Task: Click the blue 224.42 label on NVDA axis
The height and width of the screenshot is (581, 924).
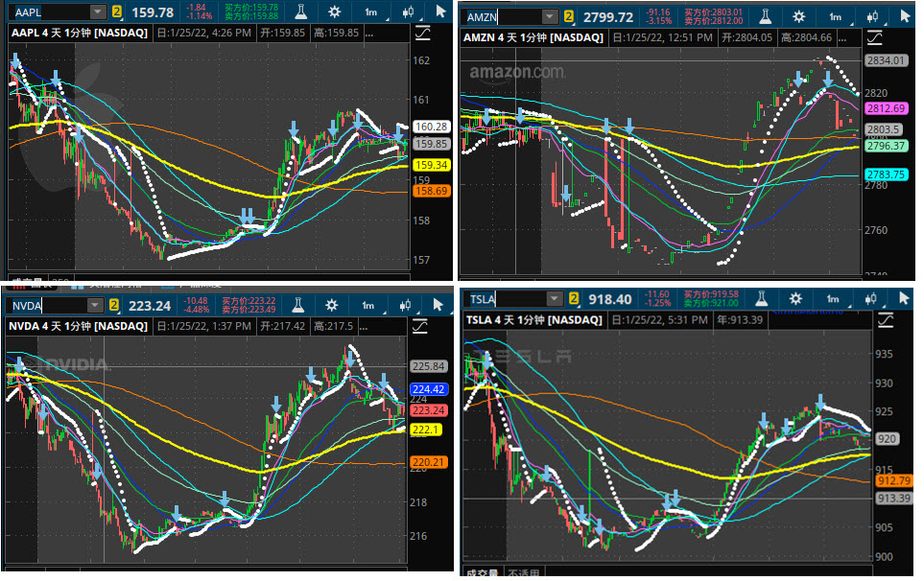Action: [428, 389]
